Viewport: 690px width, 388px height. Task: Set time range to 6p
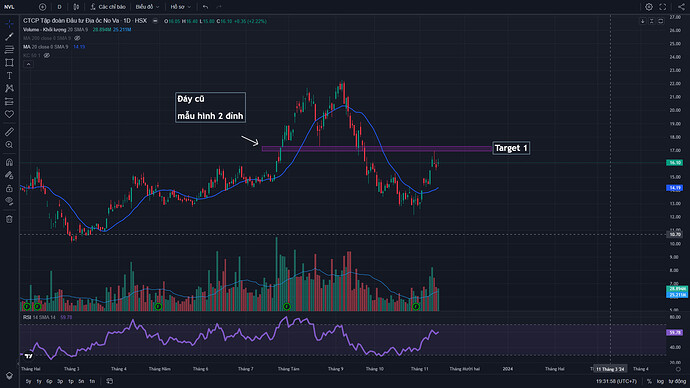point(49,381)
